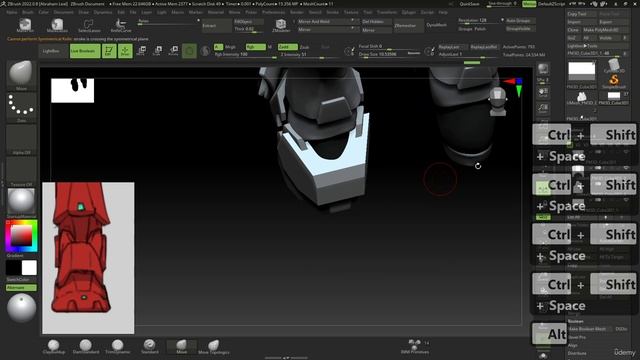The width and height of the screenshot is (640, 360).
Task: Click the Gizmo 3D circular icon
Action: 189,51
